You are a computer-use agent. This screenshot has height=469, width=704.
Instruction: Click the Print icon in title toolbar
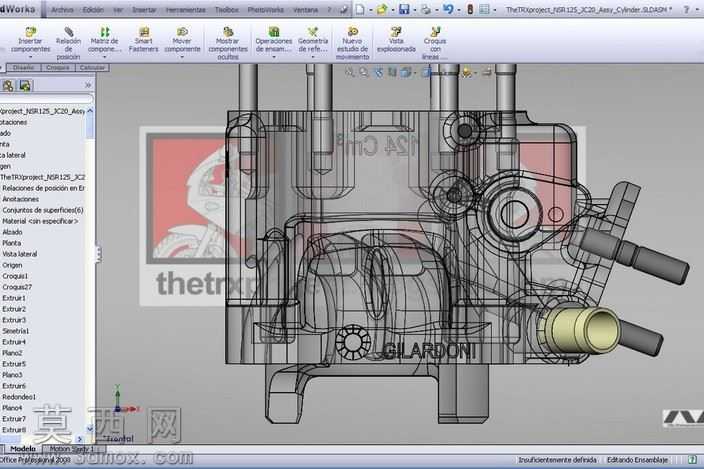point(426,9)
